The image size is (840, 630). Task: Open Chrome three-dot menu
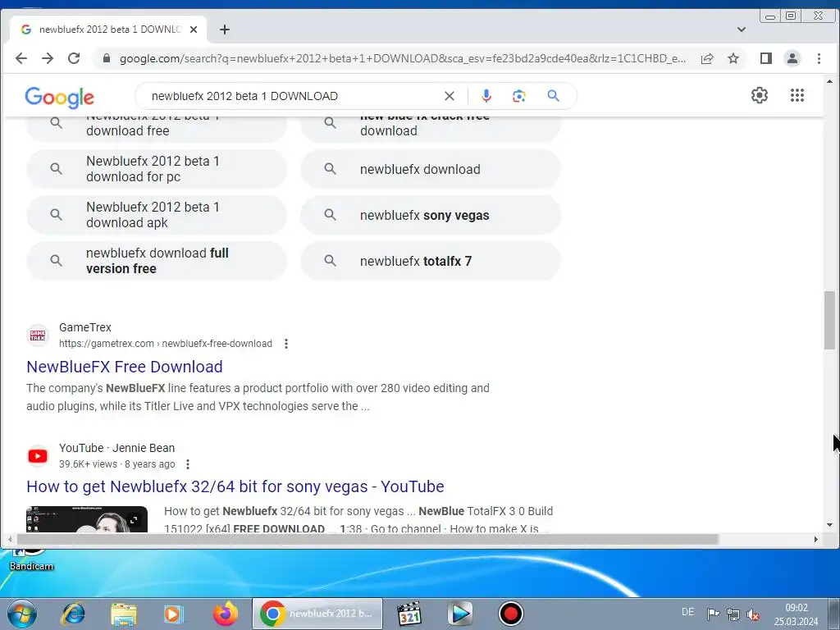click(819, 58)
